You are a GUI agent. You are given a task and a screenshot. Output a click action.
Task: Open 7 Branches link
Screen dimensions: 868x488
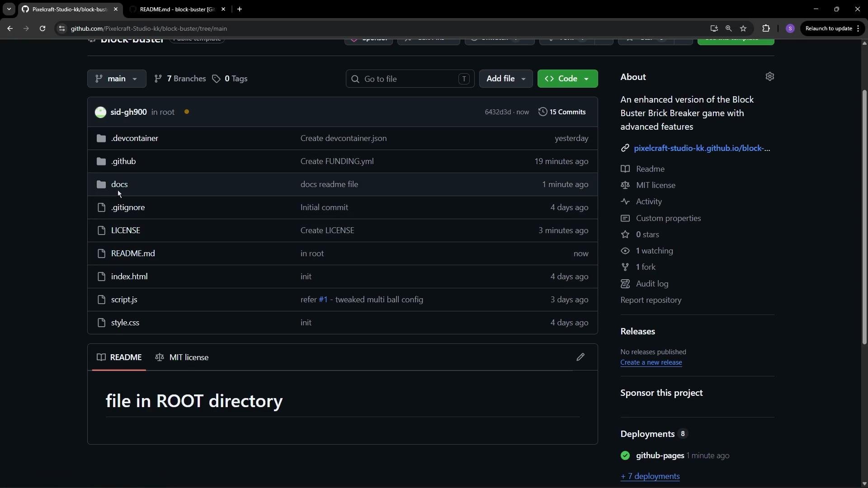click(180, 79)
